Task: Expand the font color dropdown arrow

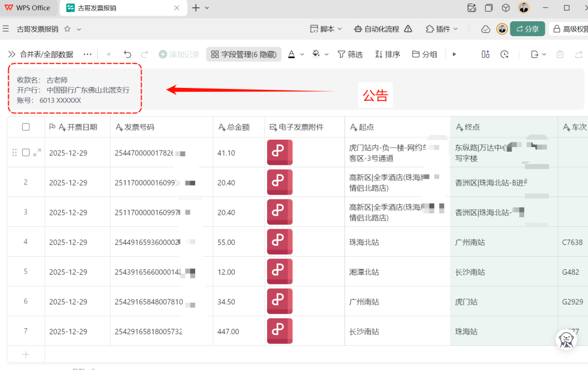Action: click(302, 55)
